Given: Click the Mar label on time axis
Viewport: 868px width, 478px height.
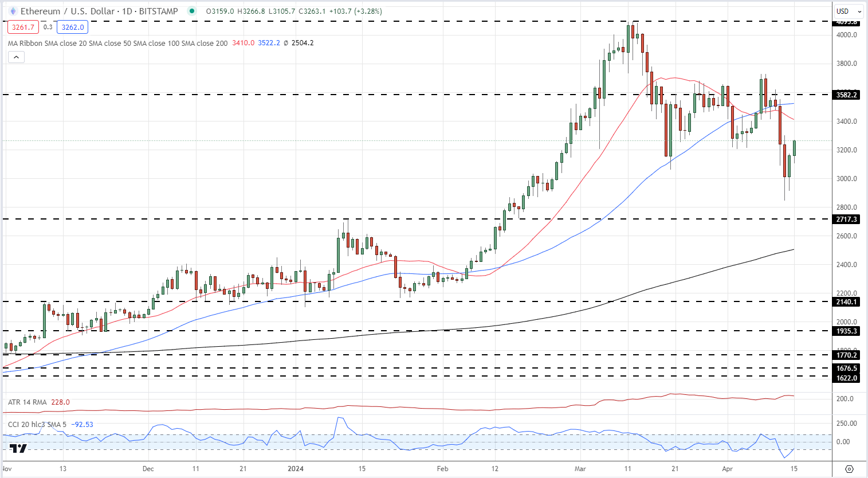Looking at the screenshot, I should click(x=581, y=468).
